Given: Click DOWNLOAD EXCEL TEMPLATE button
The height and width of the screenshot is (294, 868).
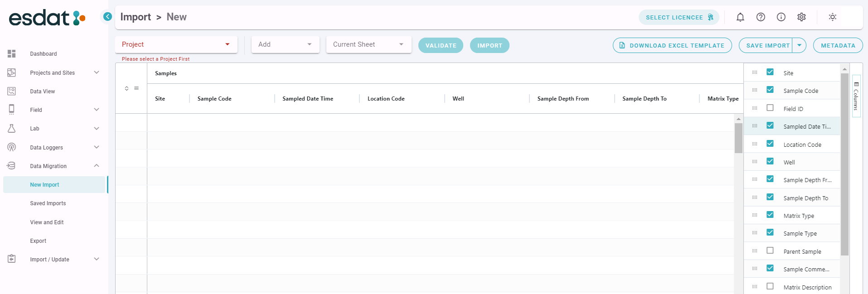Looking at the screenshot, I should 672,45.
